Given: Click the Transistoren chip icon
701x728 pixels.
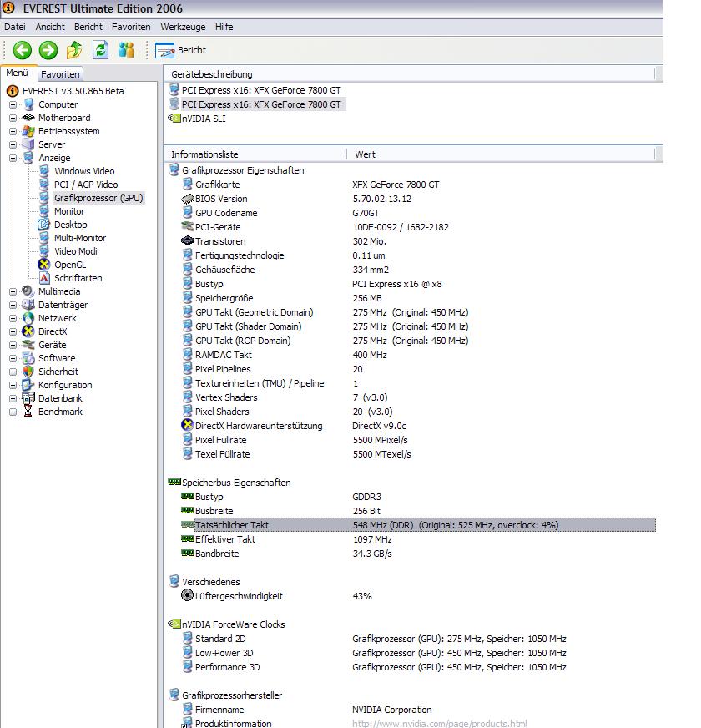Looking at the screenshot, I should 187,241.
